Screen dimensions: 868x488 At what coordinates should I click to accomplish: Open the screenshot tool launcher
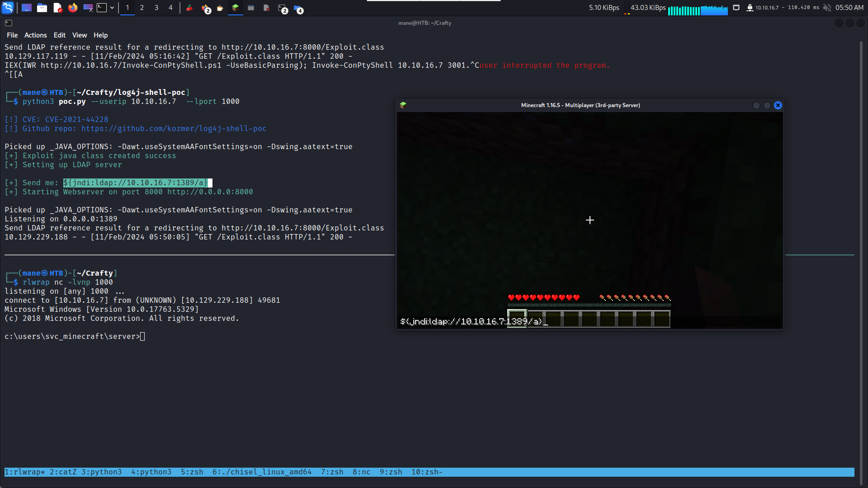point(88,8)
